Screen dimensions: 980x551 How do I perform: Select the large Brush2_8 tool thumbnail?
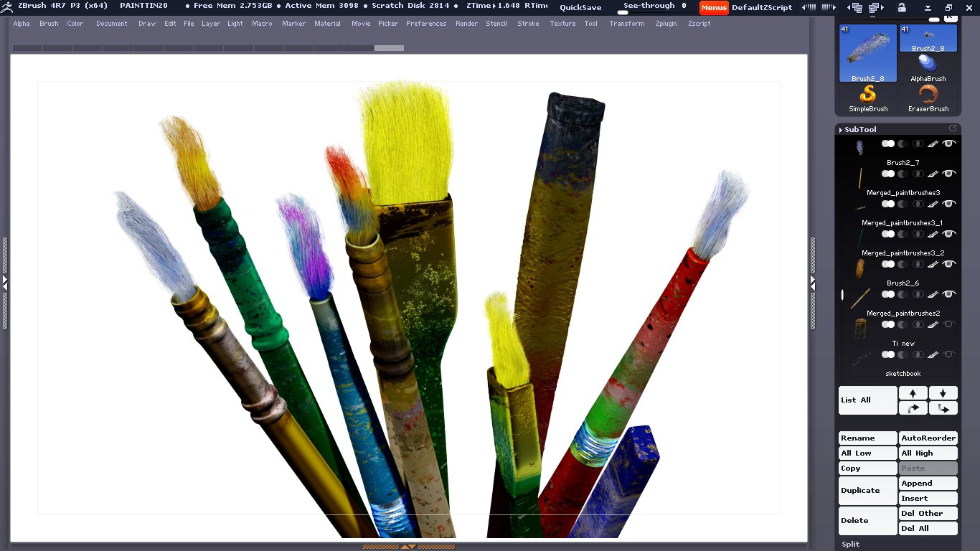(x=868, y=54)
